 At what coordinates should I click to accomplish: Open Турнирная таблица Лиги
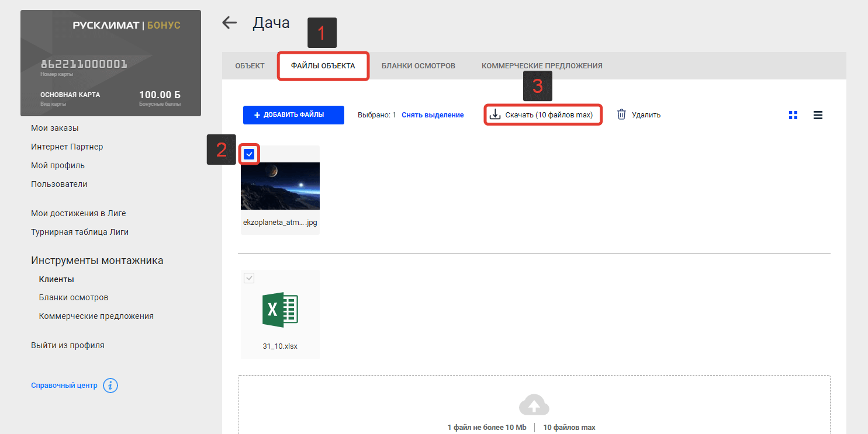tap(79, 232)
